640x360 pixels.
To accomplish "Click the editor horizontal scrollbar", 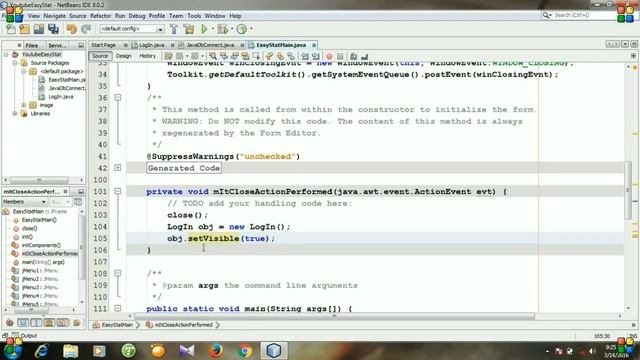I will tap(334, 316).
